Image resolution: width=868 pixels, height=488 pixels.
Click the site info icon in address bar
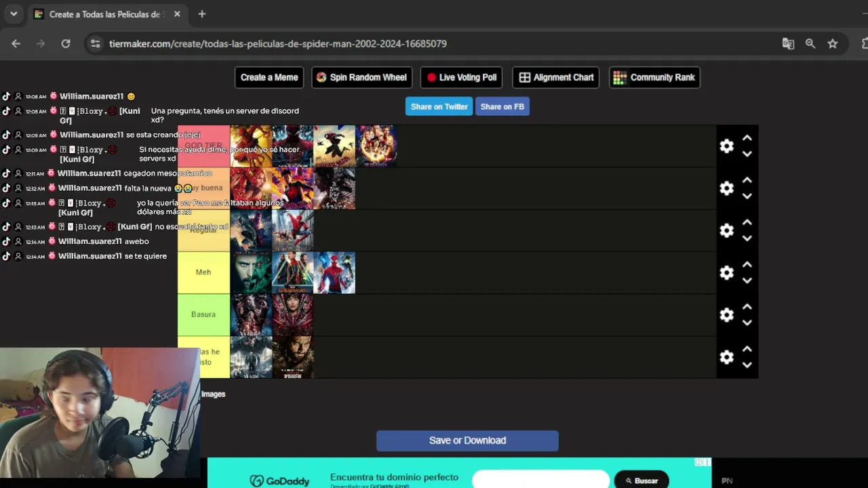96,43
